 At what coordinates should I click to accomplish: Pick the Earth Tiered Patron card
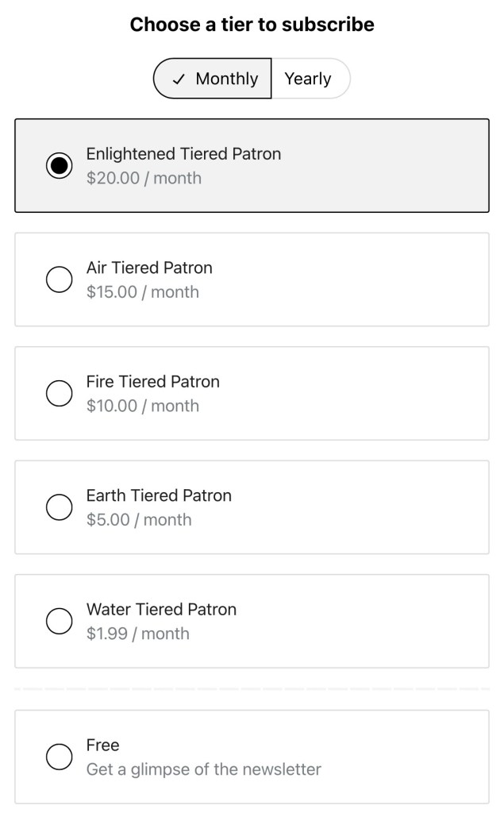[252, 507]
